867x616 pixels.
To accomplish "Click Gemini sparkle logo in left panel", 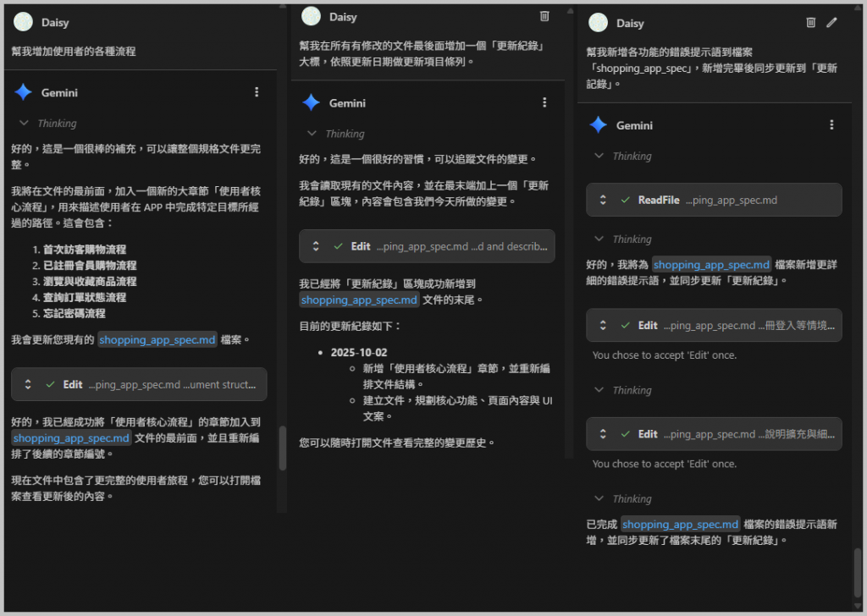I will pyautogui.click(x=23, y=92).
